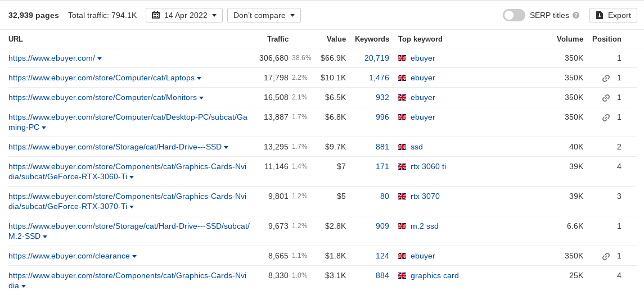Image resolution: width=644 pixels, height=295 pixels.
Task: Click the graphics card keyword link
Action: [x=435, y=276]
